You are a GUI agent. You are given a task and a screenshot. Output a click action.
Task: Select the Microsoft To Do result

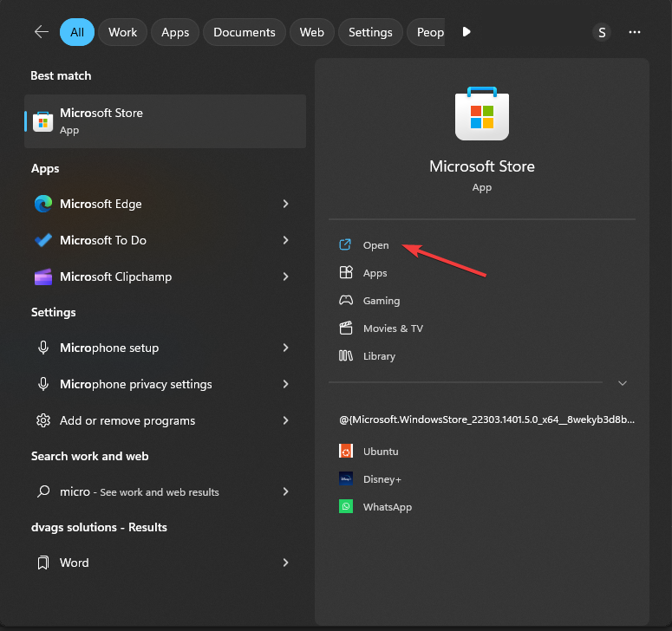[x=102, y=240]
